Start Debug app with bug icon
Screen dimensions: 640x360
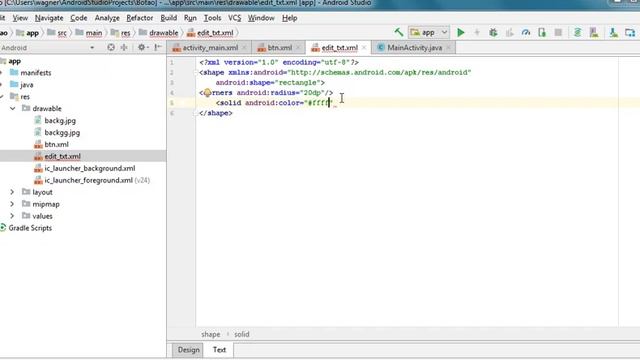(x=493, y=32)
